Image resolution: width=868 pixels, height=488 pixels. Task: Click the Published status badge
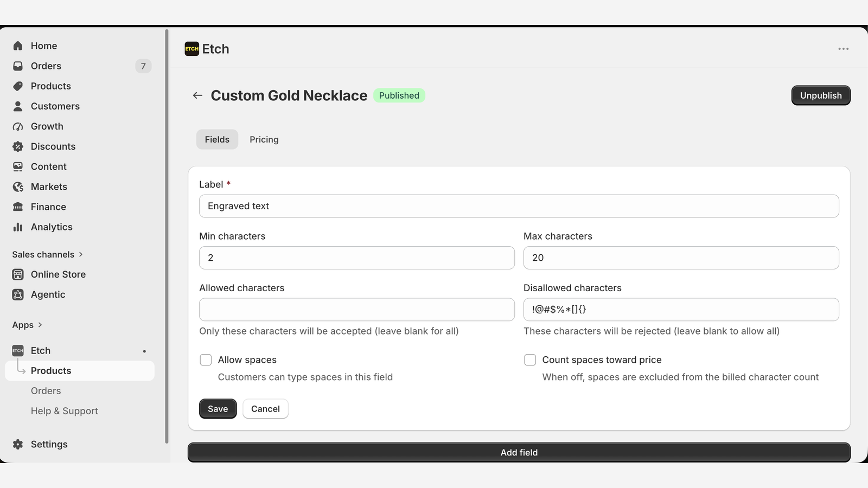(399, 95)
